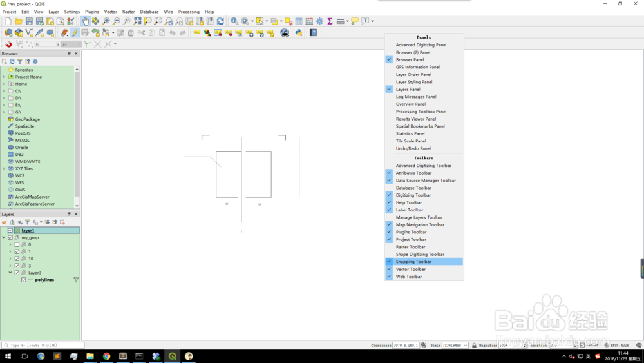The image size is (644, 363).
Task: Open snapping tolerance units dropdown
Action: click(71, 44)
